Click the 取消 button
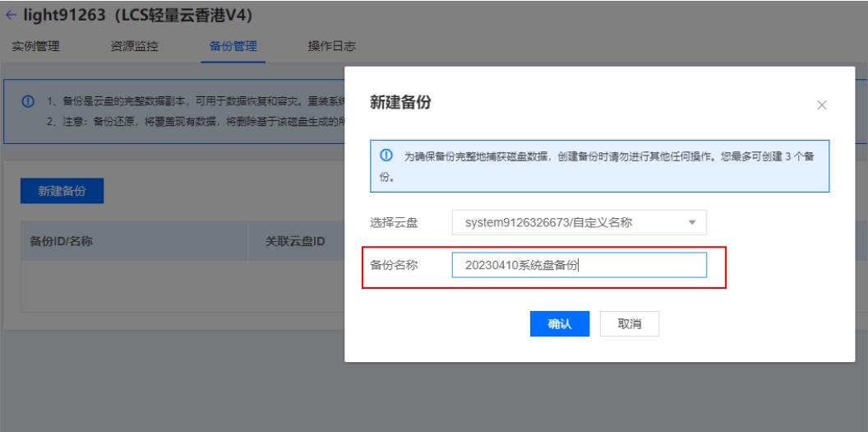This screenshot has width=868, height=432. coord(630,324)
